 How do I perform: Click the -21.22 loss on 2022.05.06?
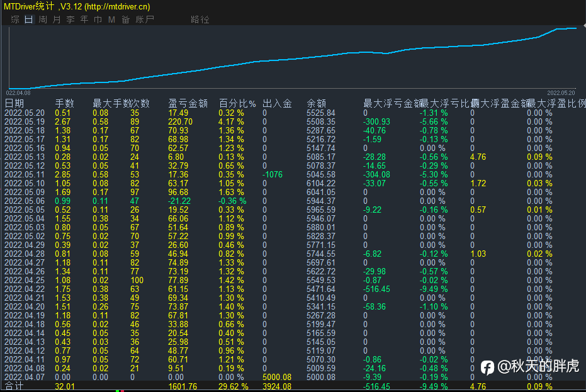(179, 201)
